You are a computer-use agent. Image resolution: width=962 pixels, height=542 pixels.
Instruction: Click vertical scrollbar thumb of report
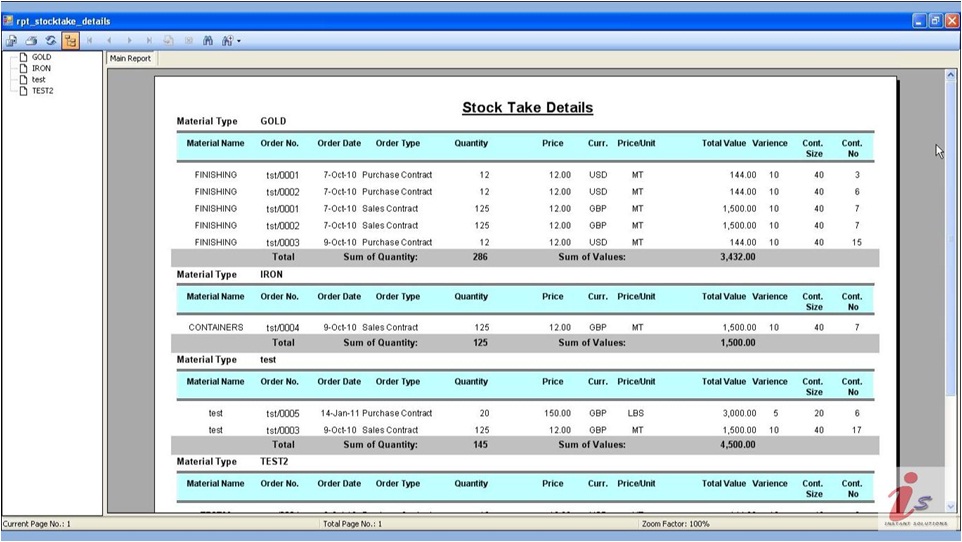tap(951, 238)
